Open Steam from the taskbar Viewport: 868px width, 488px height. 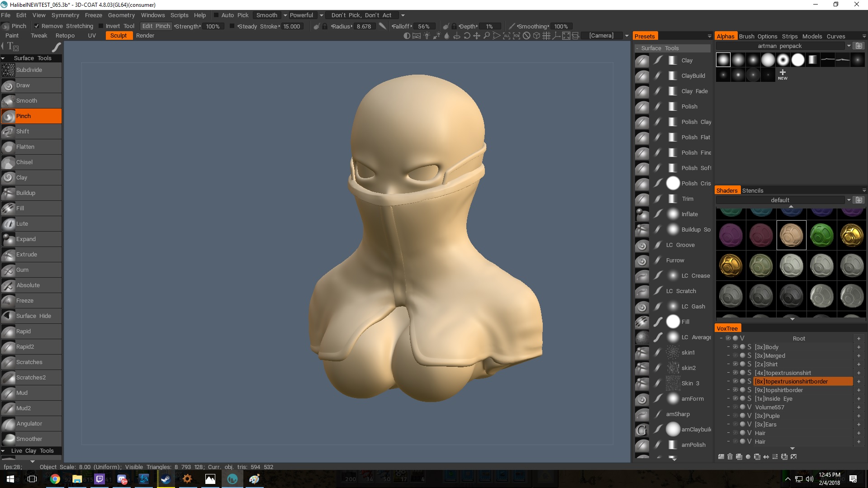[166, 479]
